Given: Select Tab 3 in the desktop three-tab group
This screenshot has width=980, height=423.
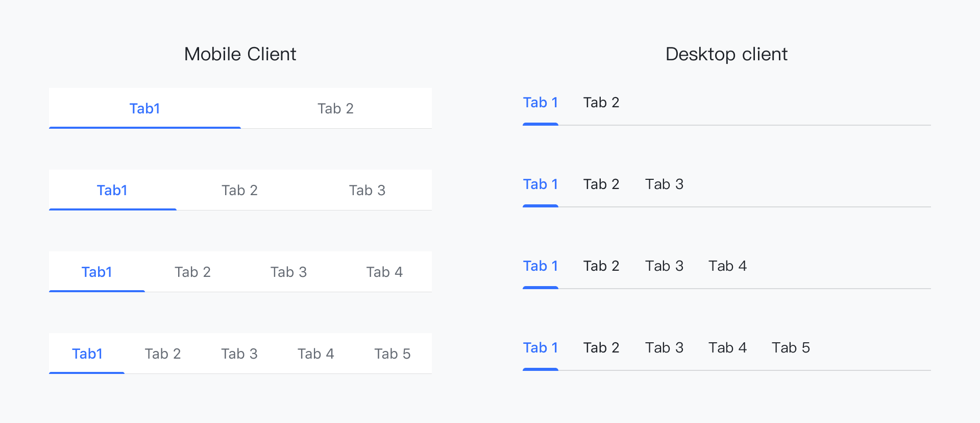Looking at the screenshot, I should (664, 184).
